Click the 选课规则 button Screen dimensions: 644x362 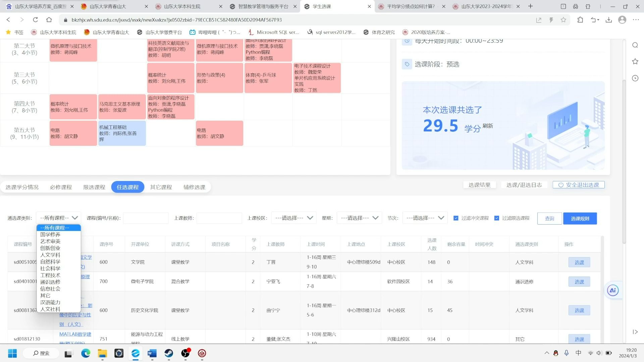[x=580, y=219]
